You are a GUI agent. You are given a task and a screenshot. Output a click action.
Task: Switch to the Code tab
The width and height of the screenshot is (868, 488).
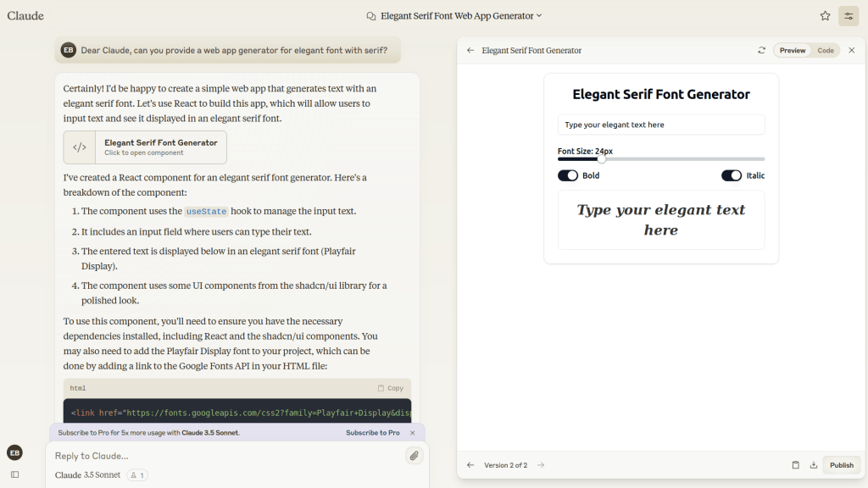click(x=825, y=51)
